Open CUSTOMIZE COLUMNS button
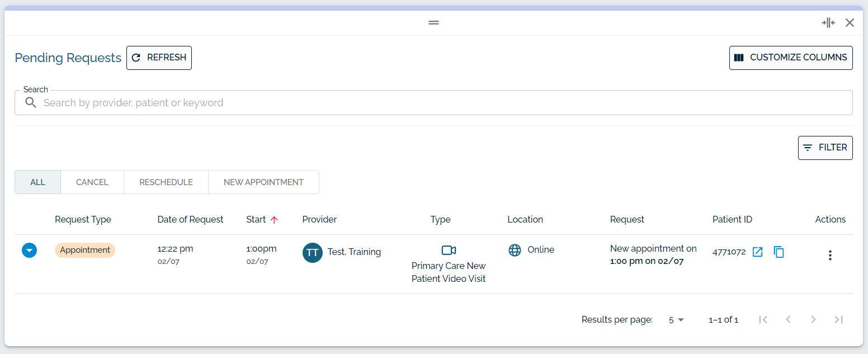Viewport: 868px width, 354px height. tap(791, 58)
